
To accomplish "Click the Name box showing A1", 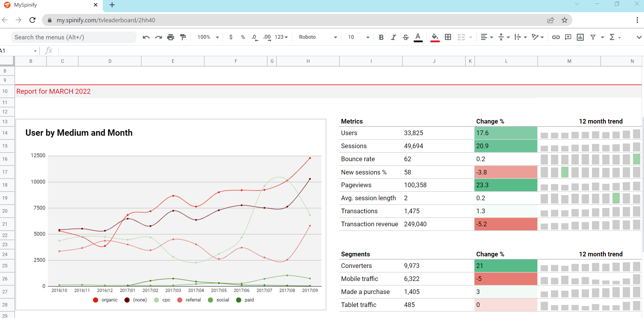I will (x=19, y=51).
